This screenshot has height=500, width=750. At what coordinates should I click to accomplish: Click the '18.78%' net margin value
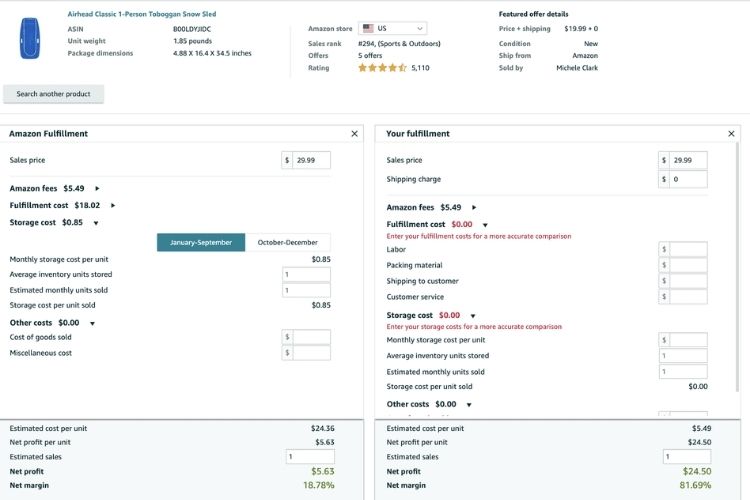click(319, 485)
